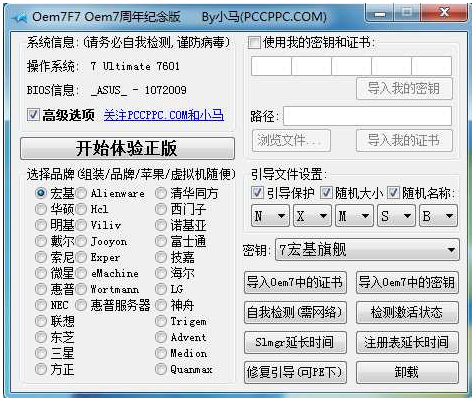Uncheck the 高级选项 checkbox
Image resolution: width=472 pixels, height=399 pixels.
point(33,115)
